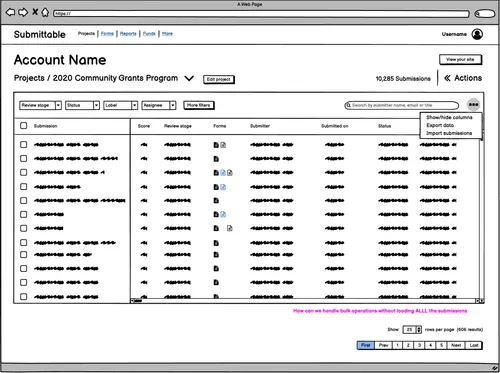Go to page 3 in the pagination
This screenshot has height=373, width=500.
[419, 345]
